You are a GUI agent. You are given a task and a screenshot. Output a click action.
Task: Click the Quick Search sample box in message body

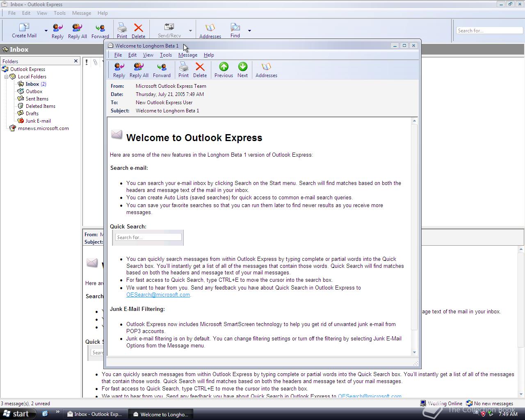pos(148,237)
